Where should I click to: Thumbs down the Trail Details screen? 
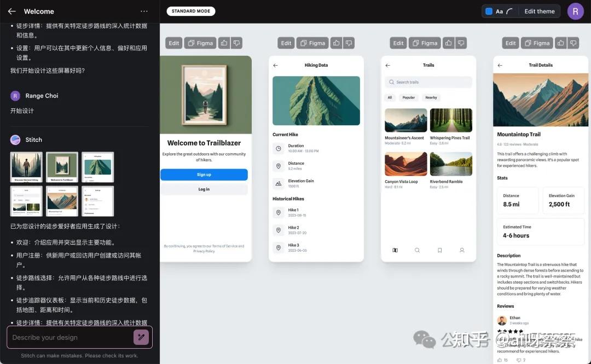[x=573, y=43]
